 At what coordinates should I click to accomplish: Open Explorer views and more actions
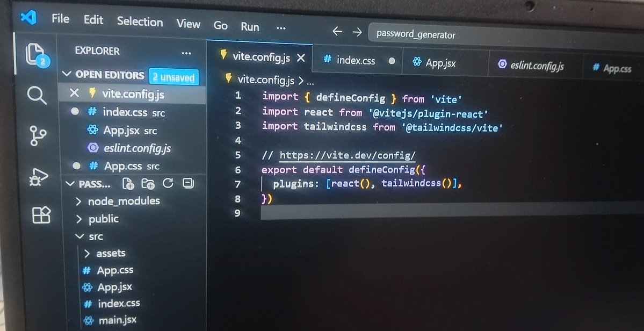click(x=186, y=53)
